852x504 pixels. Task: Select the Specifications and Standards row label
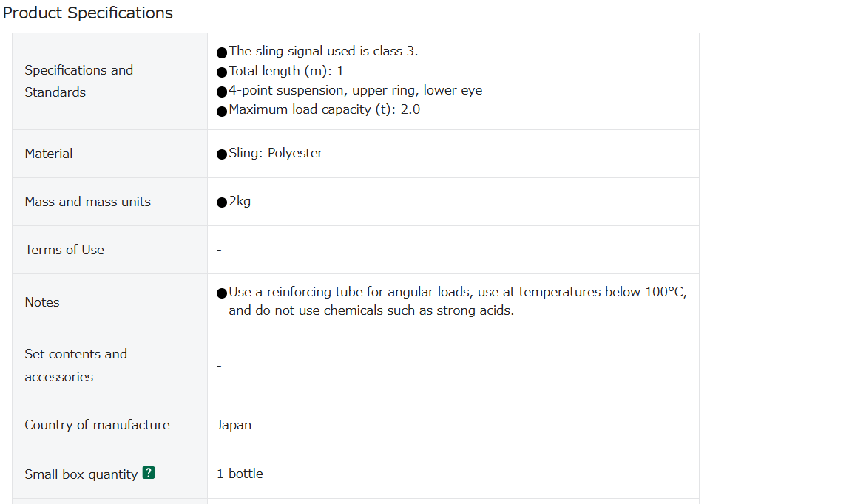[x=79, y=81]
